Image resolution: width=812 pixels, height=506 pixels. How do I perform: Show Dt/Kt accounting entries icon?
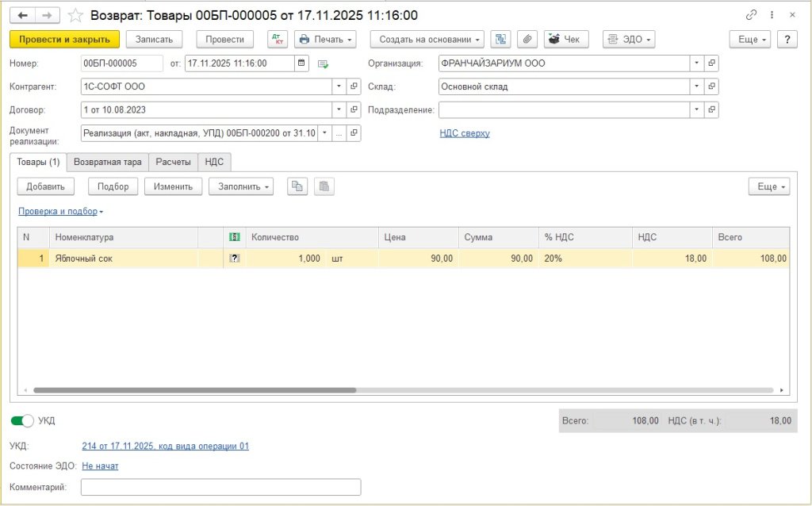(278, 40)
